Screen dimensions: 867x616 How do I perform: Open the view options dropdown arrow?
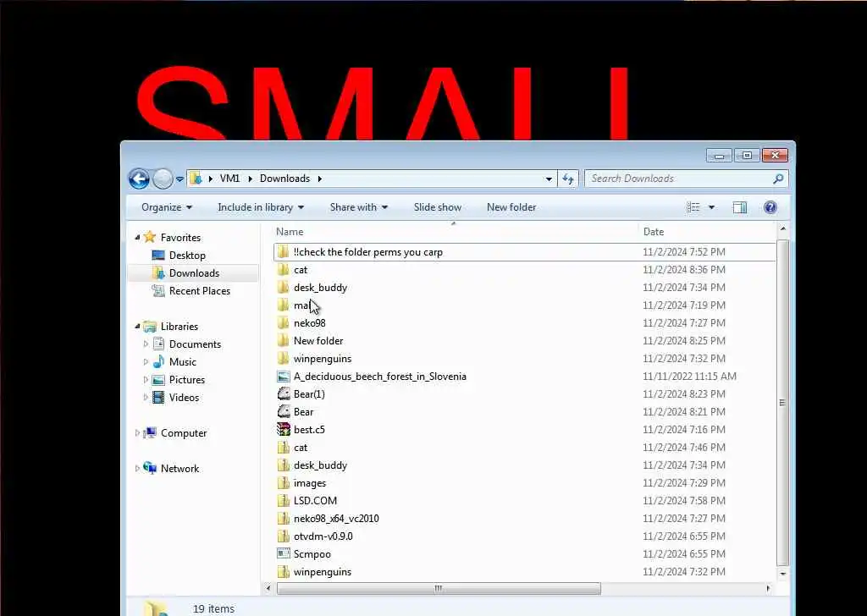(711, 207)
